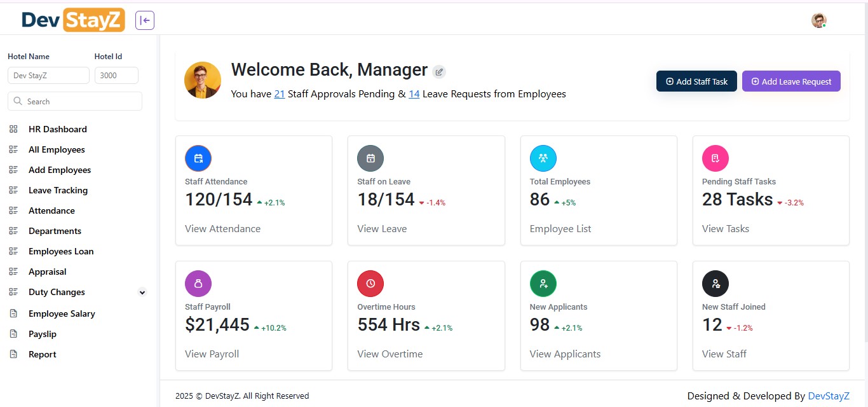This screenshot has height=407, width=868.
Task: Click the red Overtime Hours clock icon
Action: (x=370, y=284)
